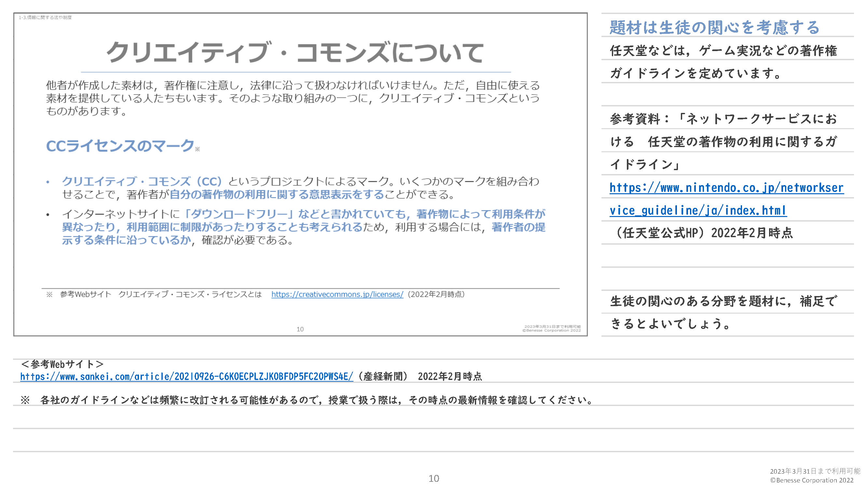Click the text 生徒の関心のある分野を題材に
The image size is (868, 488).
click(700, 301)
